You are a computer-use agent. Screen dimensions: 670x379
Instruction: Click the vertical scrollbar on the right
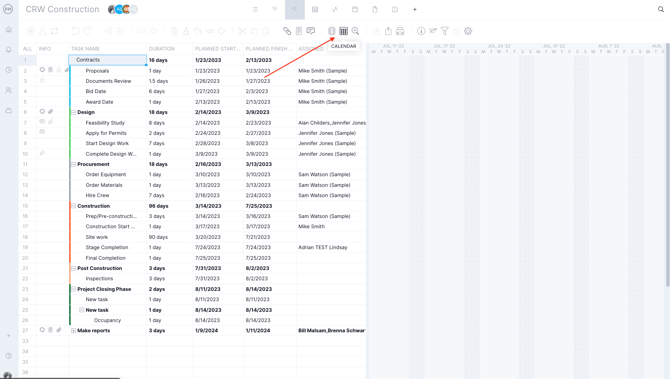coord(667,165)
